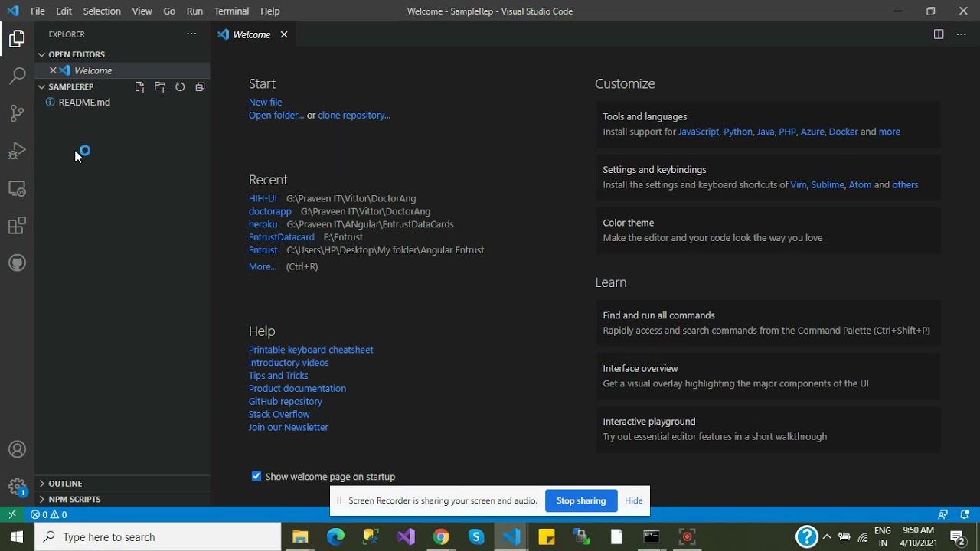
Task: Open Introductory videos link
Action: click(x=289, y=363)
